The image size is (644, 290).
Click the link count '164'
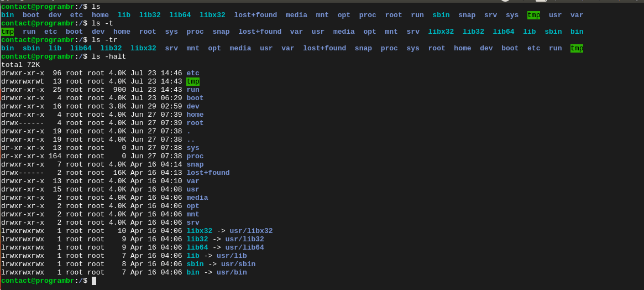tap(55, 156)
